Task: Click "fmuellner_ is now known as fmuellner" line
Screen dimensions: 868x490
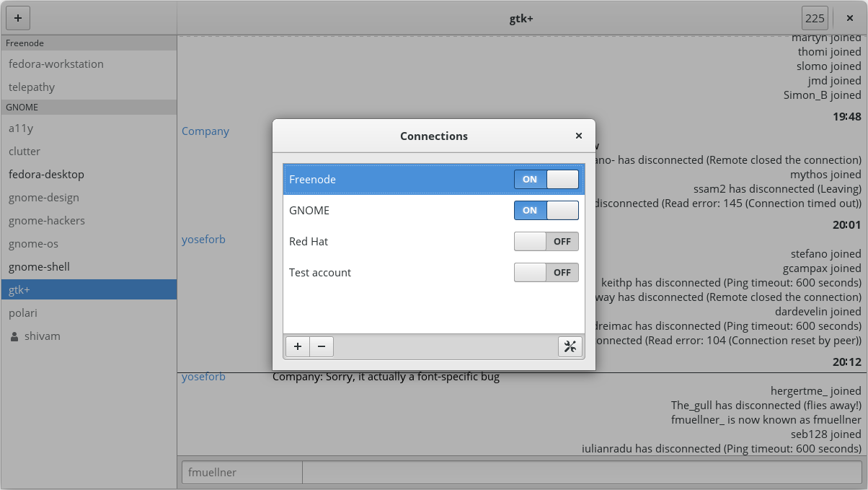Action: point(766,419)
